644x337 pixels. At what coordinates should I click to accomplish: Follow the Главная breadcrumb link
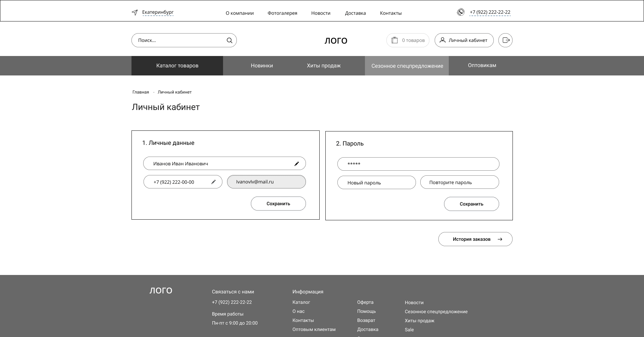141,92
